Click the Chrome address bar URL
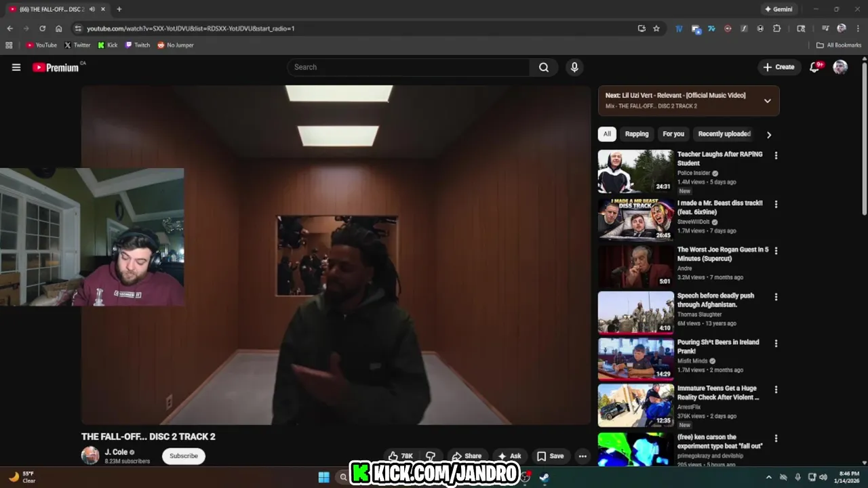The image size is (868, 488). (x=191, y=28)
